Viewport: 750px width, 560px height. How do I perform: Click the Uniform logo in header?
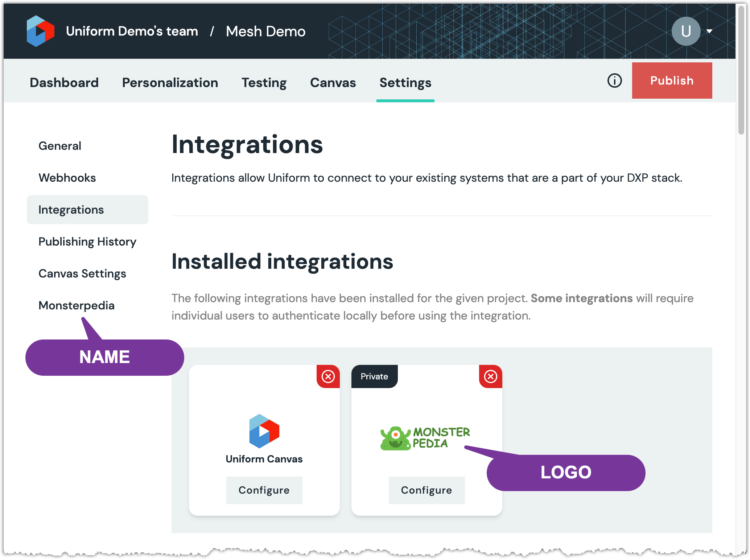40,31
